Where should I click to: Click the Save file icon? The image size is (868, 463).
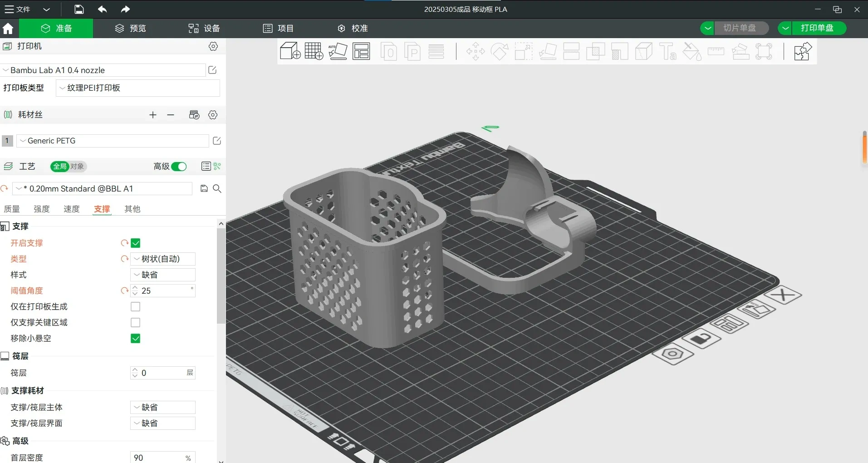tap(79, 9)
